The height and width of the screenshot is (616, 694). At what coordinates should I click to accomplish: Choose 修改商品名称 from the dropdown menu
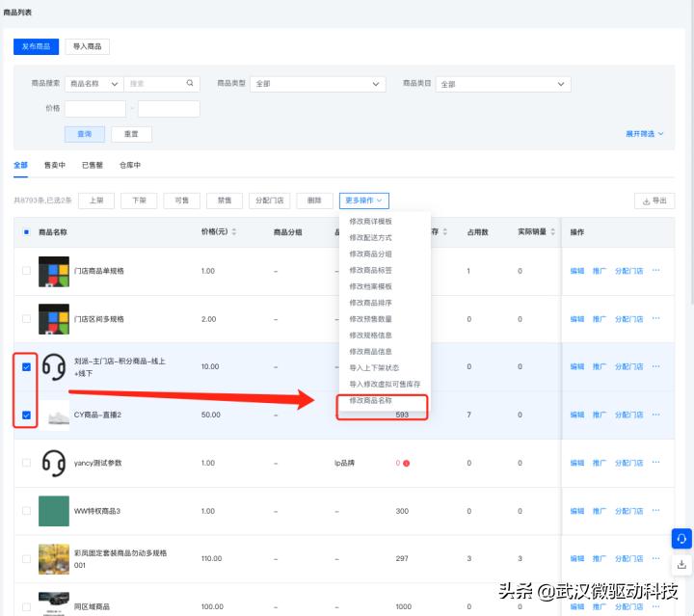pos(371,400)
